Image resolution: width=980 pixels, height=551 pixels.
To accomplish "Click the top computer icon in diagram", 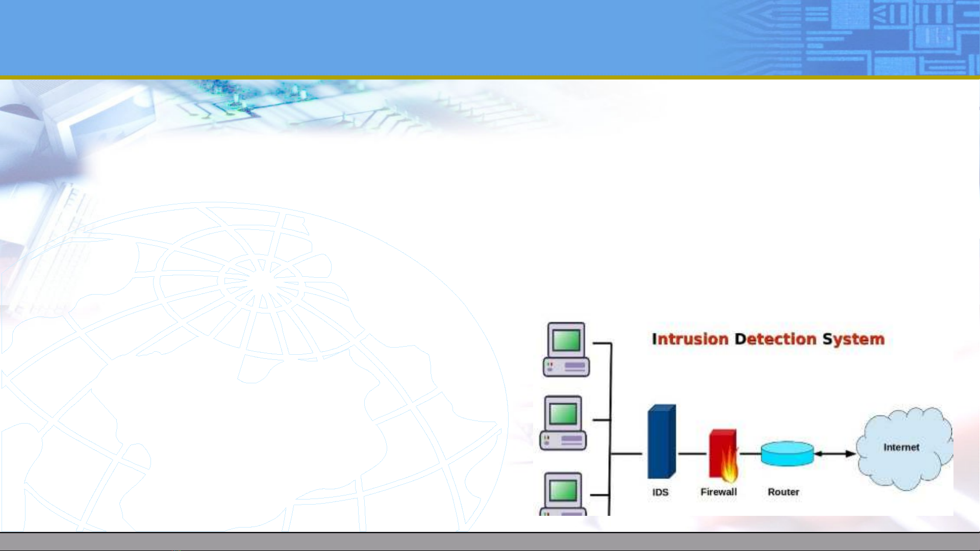I will (x=566, y=350).
